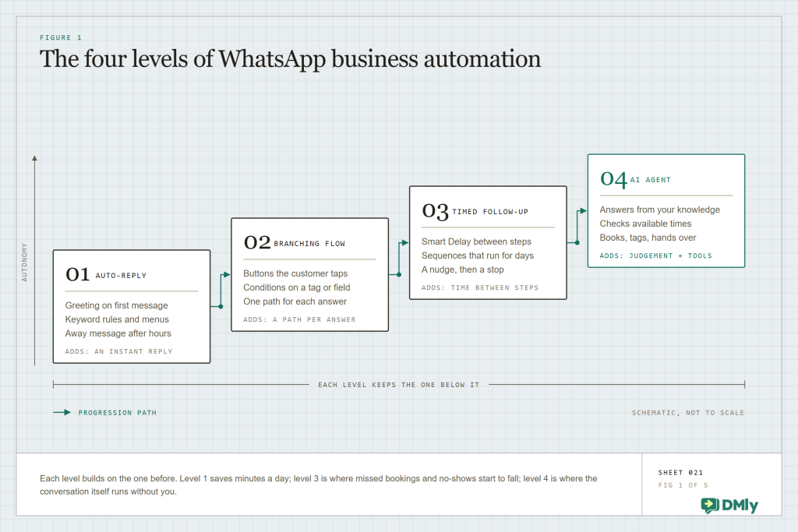Click 'Answers from your knowledge'
Image resolution: width=798 pixels, height=532 pixels.
point(659,210)
